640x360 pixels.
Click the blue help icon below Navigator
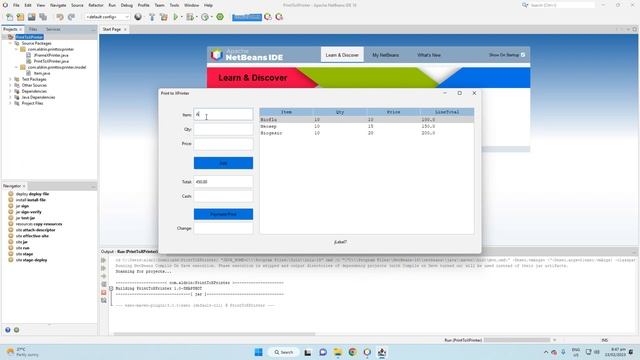[8, 330]
